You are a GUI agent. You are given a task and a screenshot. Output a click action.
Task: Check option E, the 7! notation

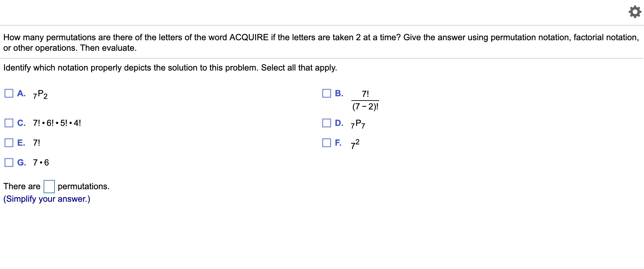(9, 142)
